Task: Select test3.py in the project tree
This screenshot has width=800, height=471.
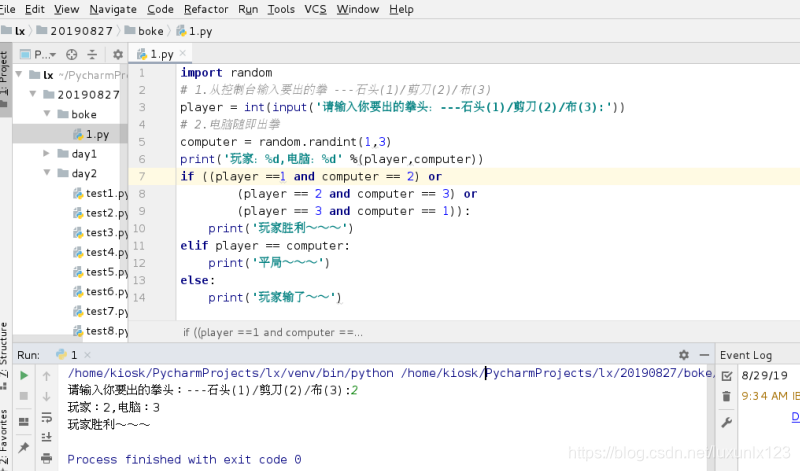Action: coord(101,233)
